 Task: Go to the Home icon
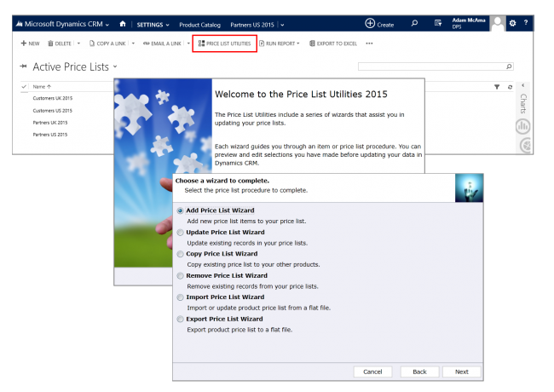tap(123, 24)
